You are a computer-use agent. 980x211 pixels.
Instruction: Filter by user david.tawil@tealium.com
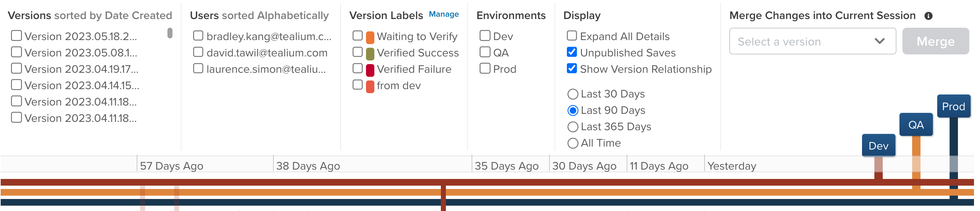pos(198,52)
